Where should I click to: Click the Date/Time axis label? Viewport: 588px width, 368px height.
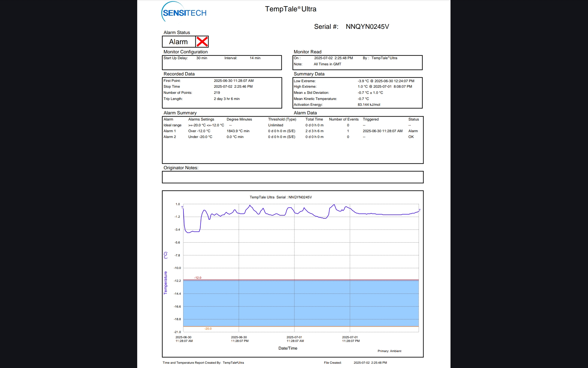tap(288, 348)
